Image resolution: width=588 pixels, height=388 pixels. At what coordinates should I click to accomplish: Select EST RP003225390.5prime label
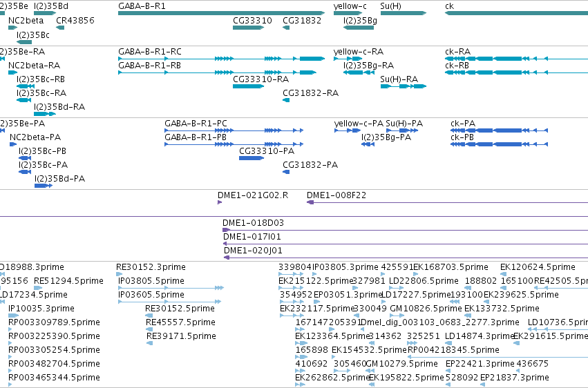54,337
